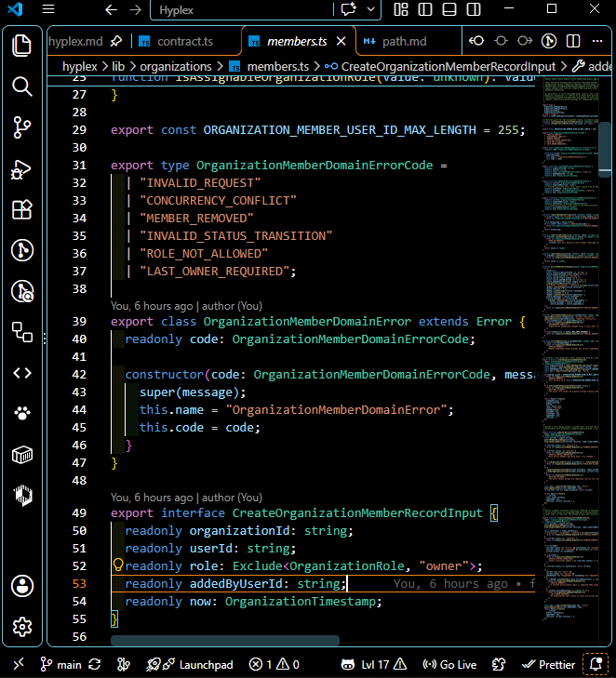Open the angle brackets icon in activity bar
The width and height of the screenshot is (616, 678).
(x=21, y=373)
